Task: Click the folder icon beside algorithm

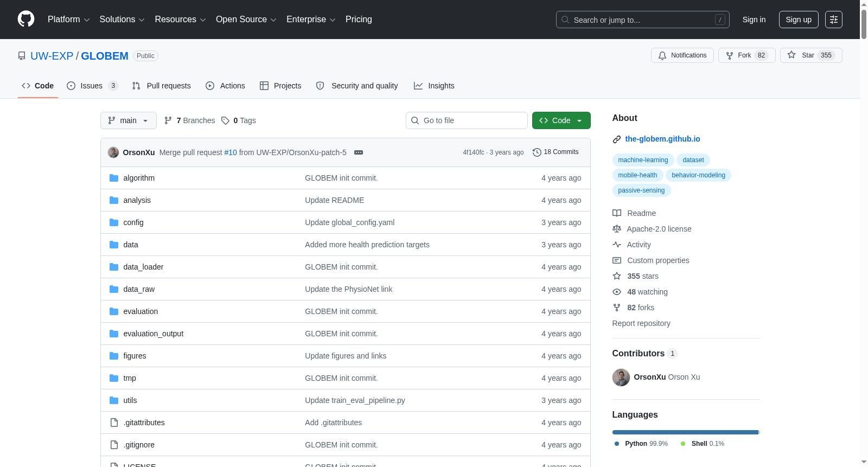Action: 114,178
